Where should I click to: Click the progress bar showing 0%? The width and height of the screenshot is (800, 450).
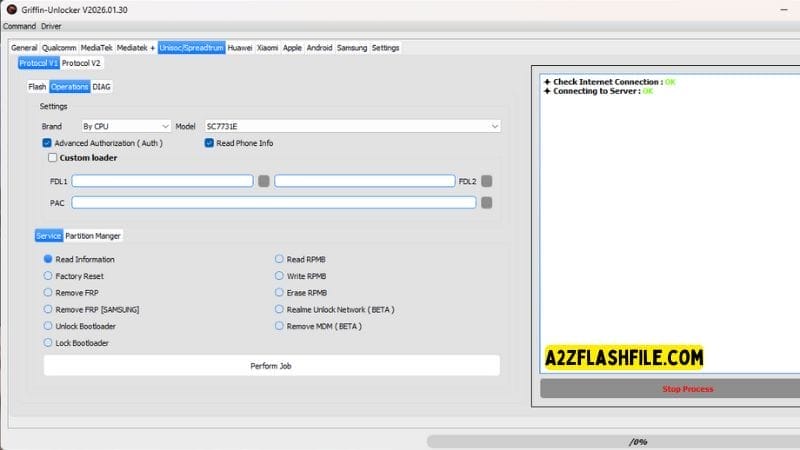coord(613,441)
